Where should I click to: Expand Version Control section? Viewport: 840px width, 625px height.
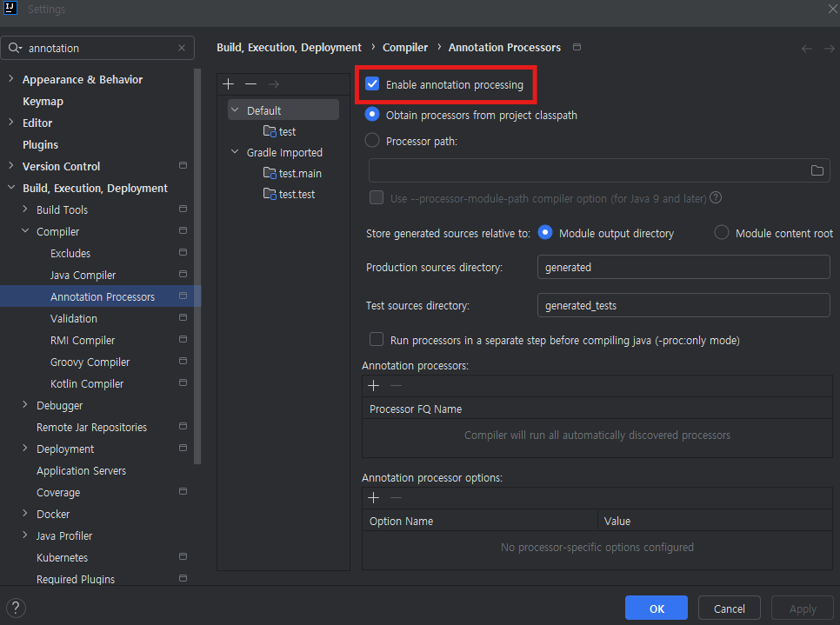click(10, 165)
